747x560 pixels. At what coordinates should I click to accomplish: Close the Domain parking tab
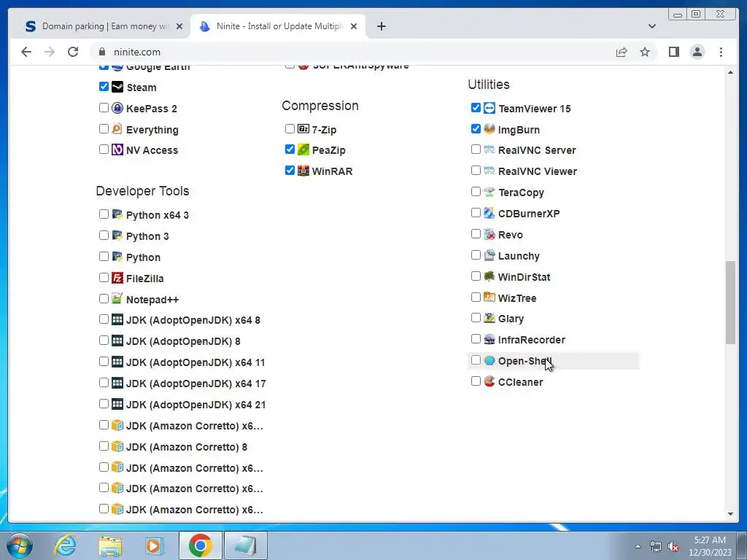[179, 26]
